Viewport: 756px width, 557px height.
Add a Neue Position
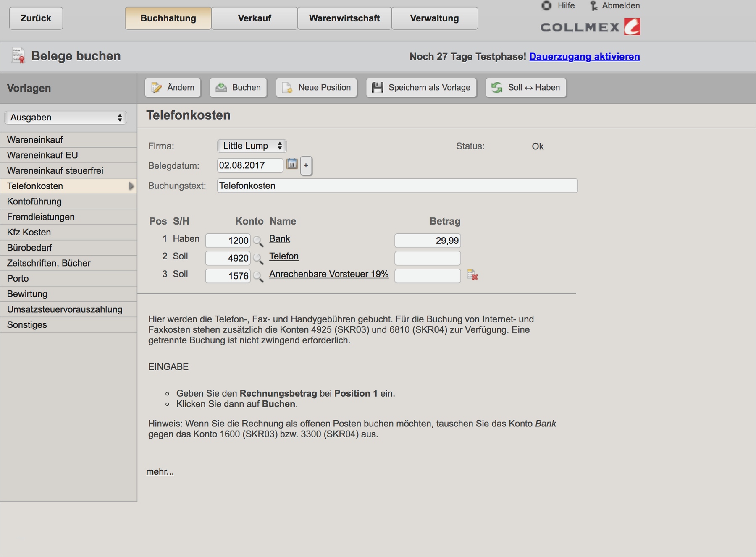click(316, 88)
